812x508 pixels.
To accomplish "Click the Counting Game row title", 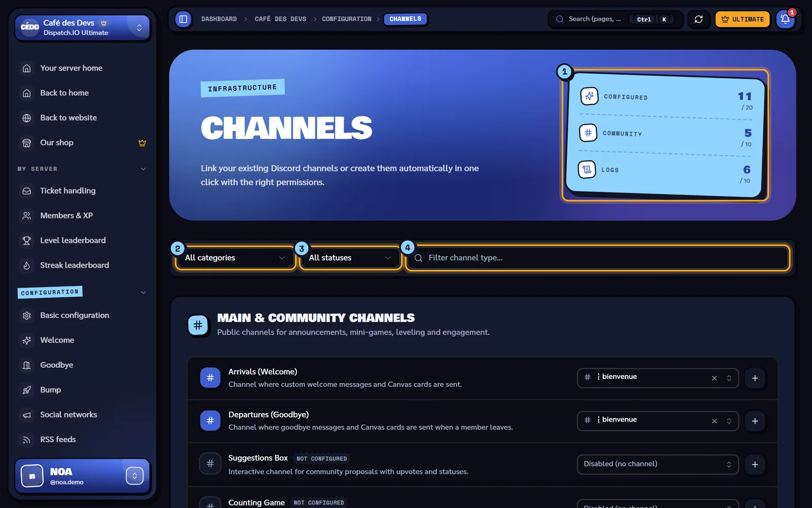I will pos(256,502).
